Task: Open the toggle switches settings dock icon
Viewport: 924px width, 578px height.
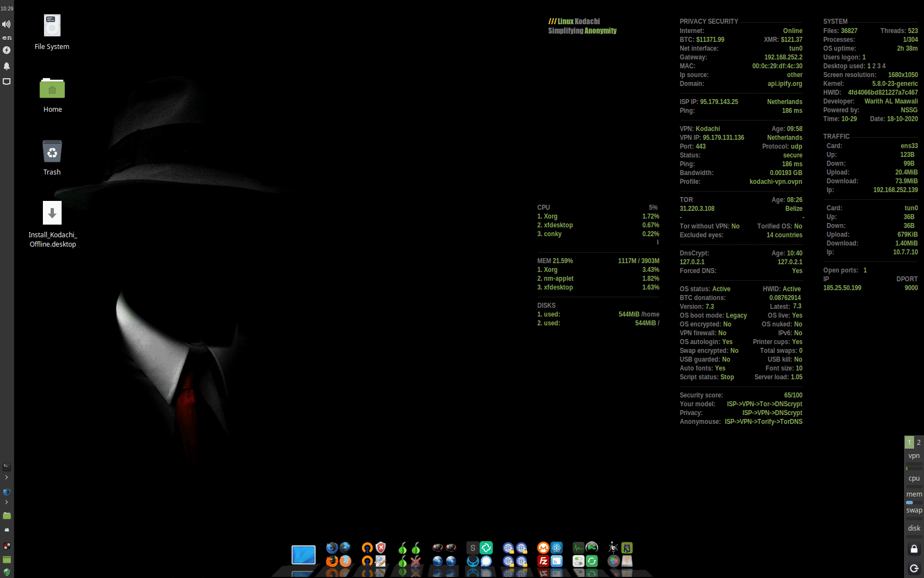Action: click(578, 561)
